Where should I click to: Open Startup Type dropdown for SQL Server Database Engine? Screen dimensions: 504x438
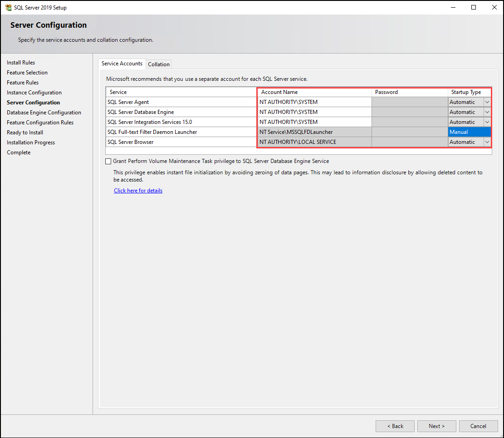[x=487, y=112]
